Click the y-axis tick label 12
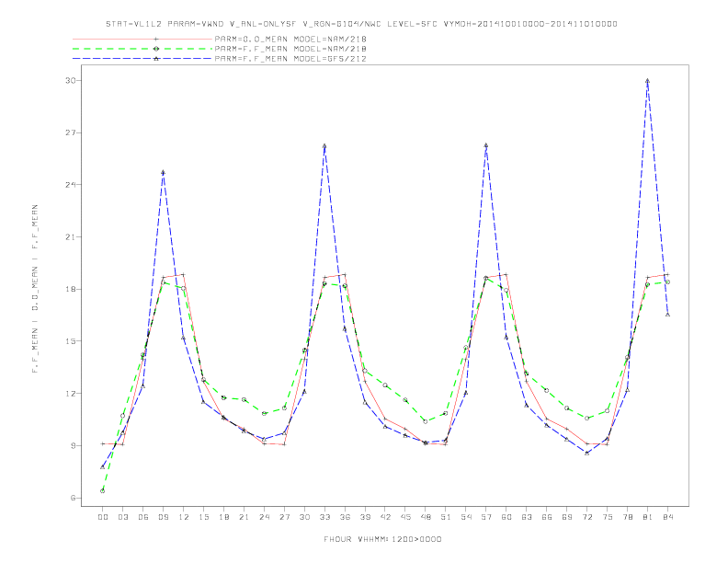 tap(70, 394)
